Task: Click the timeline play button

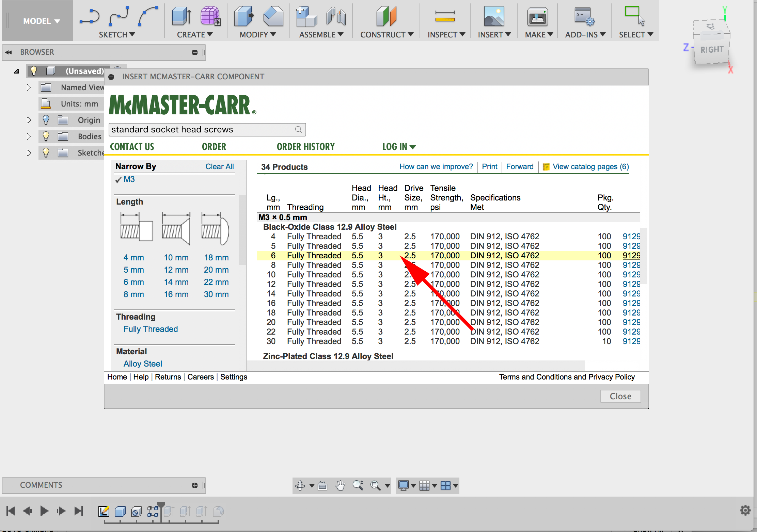Action: pyautogui.click(x=44, y=511)
